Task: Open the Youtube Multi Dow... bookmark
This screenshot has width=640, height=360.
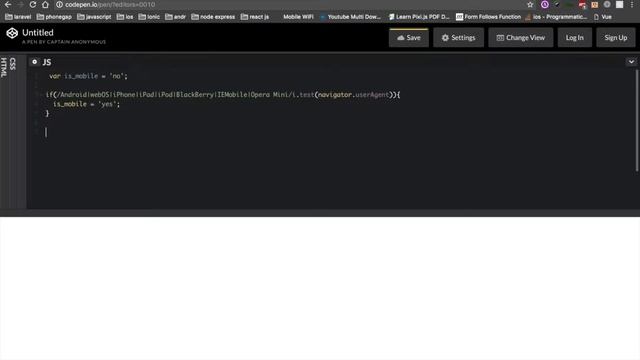Action: (x=350, y=17)
